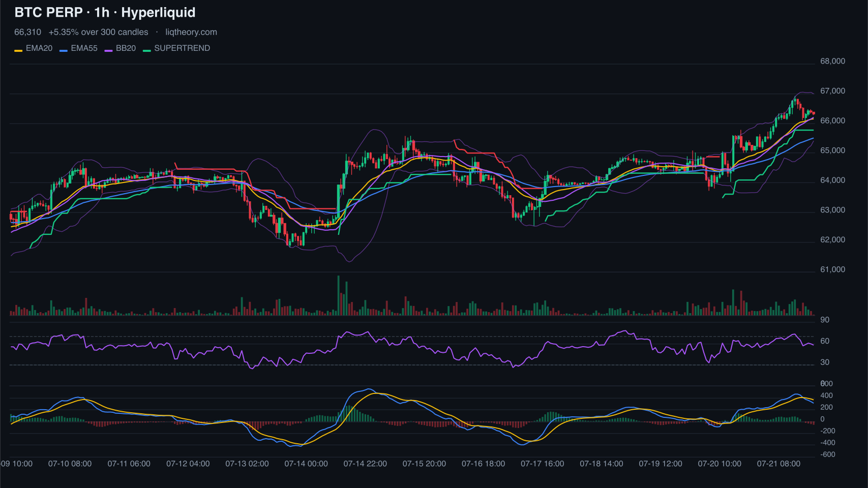This screenshot has height=488, width=868.
Task: Click the 63,000 price axis label
Action: [832, 210]
